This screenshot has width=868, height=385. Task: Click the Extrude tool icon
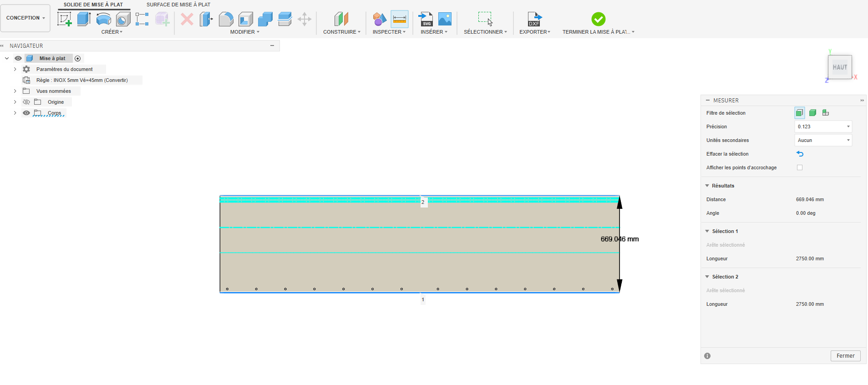pos(84,19)
